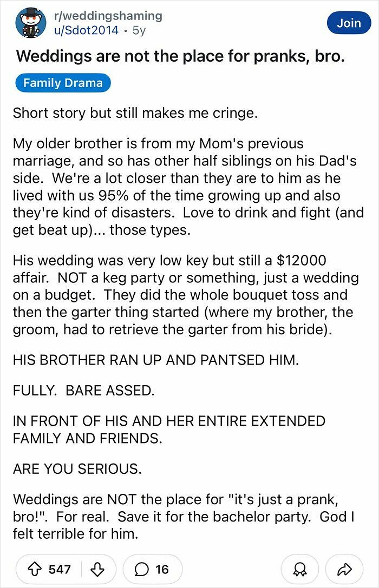Click the final paragraph mentioning the bachelor party
The image size is (379, 588).
(x=179, y=513)
